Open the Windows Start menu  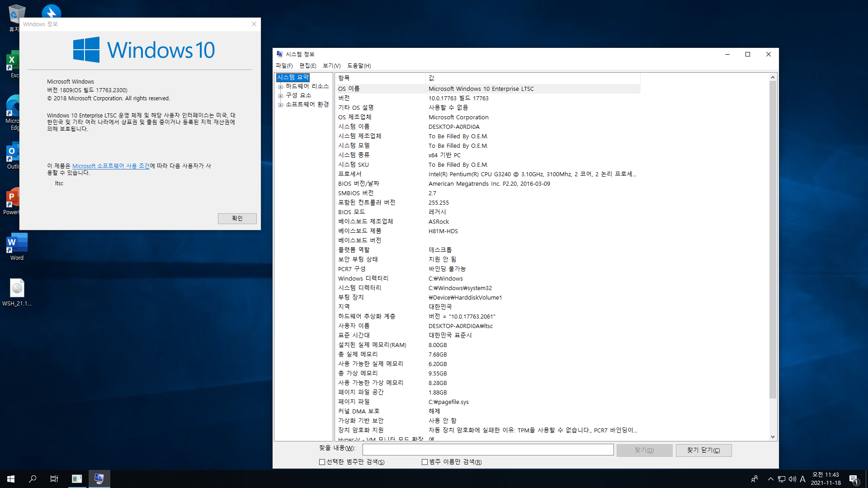coord(11,479)
